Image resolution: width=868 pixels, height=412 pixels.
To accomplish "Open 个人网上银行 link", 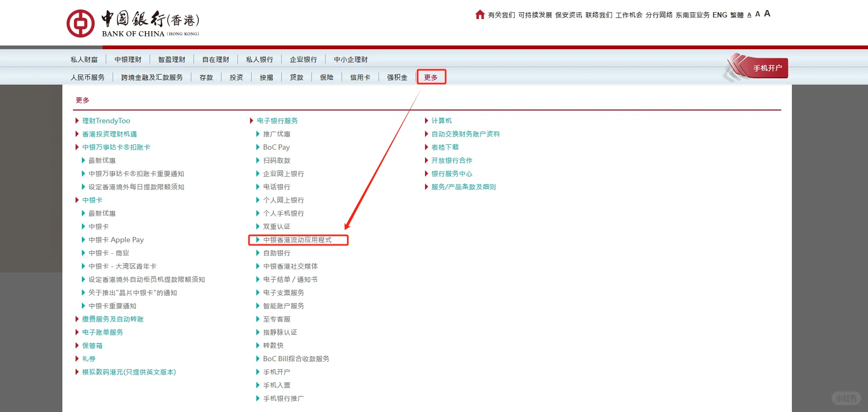I will [283, 200].
